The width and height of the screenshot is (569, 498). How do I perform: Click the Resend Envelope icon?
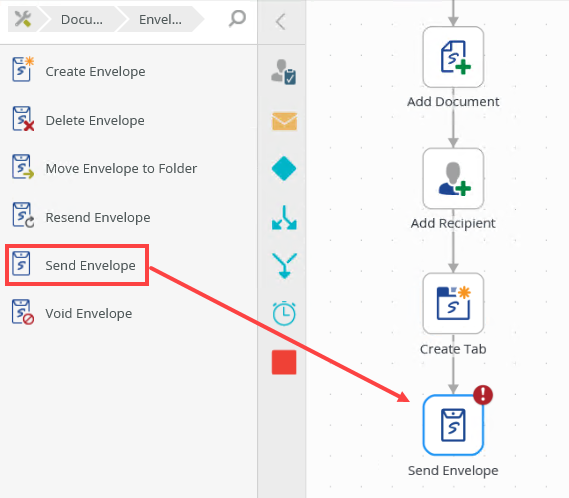click(22, 215)
